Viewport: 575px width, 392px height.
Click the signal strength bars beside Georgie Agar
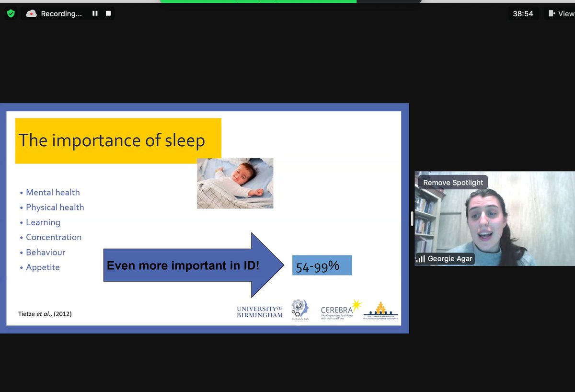[x=420, y=259]
